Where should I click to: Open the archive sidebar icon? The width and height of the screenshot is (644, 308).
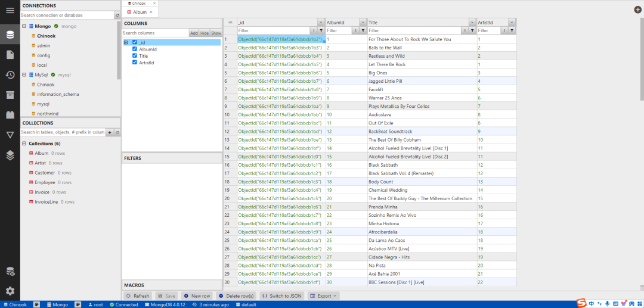[x=10, y=95]
